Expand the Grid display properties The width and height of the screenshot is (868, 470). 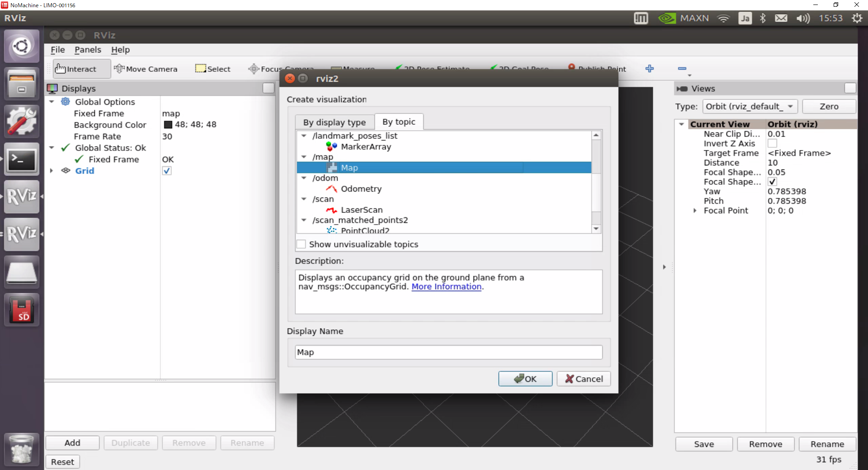tap(52, 171)
